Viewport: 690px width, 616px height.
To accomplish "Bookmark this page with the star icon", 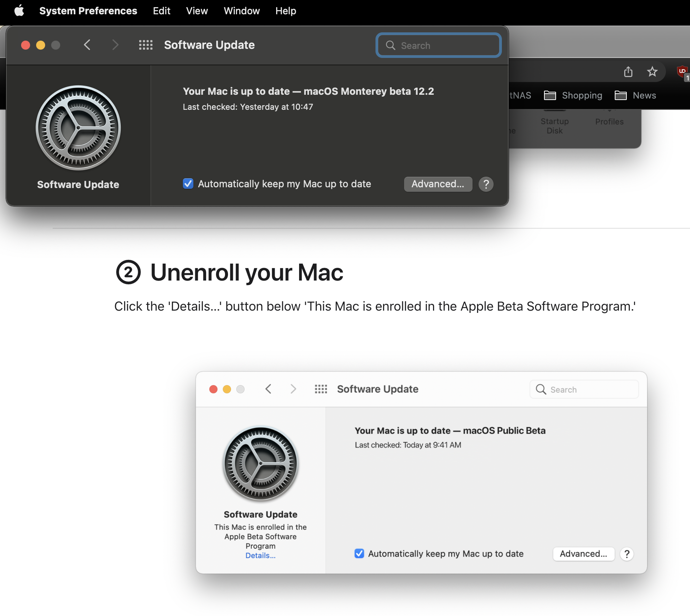I will (x=652, y=71).
